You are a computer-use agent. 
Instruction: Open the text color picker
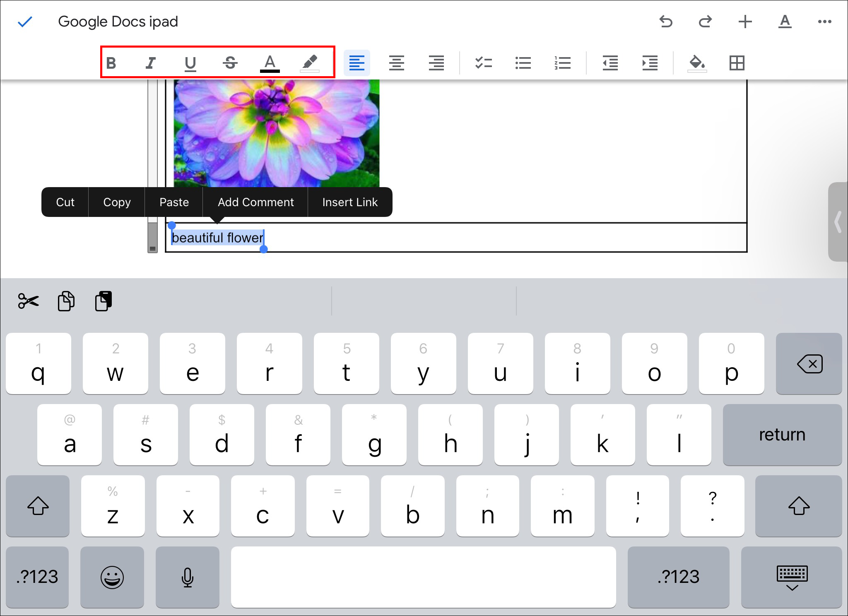pos(270,63)
